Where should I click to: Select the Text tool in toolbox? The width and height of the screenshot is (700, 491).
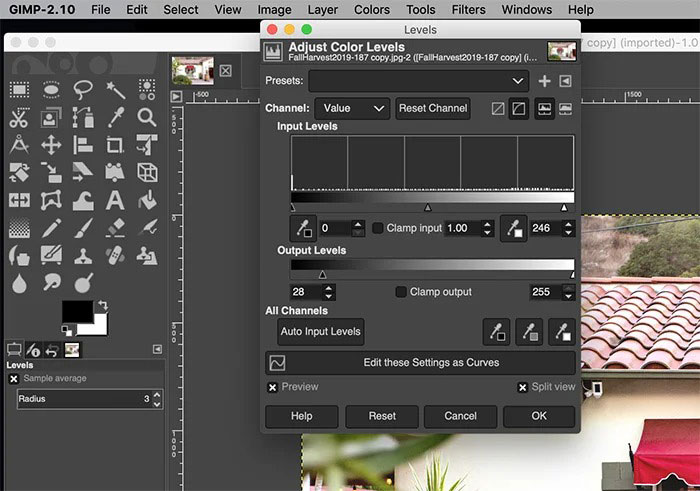click(115, 201)
